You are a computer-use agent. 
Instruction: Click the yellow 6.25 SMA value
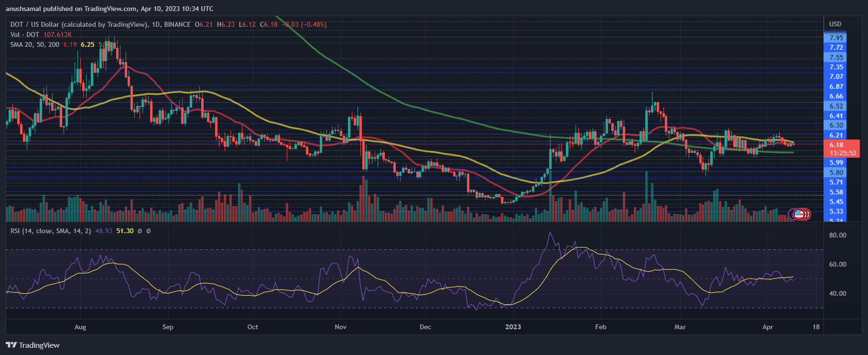click(x=87, y=44)
